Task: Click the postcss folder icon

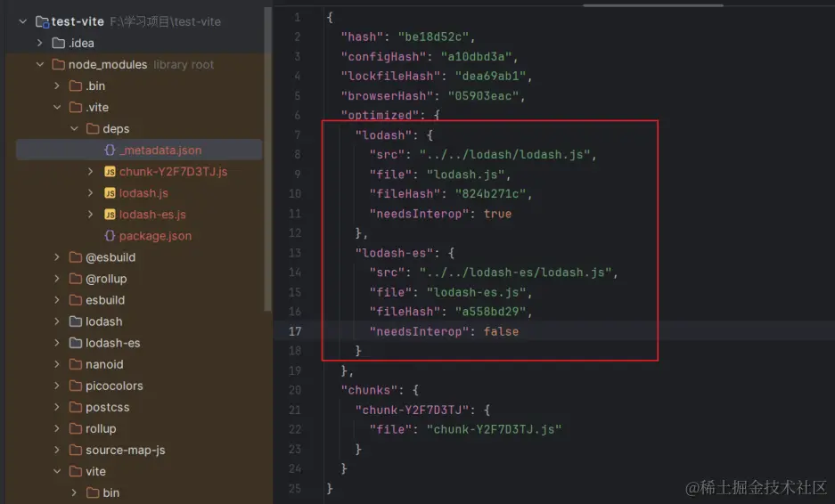Action: tap(76, 407)
